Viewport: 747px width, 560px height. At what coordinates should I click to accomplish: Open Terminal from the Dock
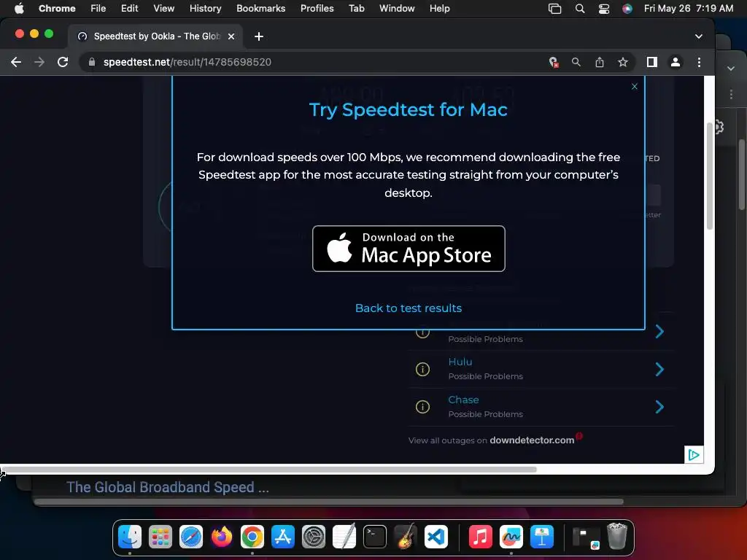point(375,537)
